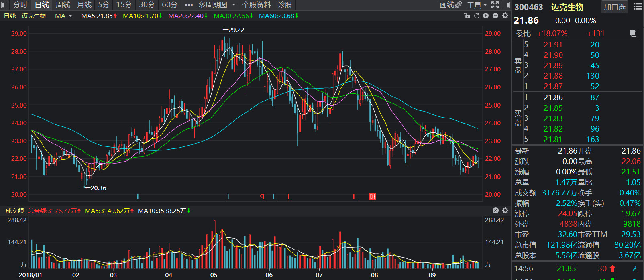
Task: Expand the 多周期图 dropdown arrow
Action: pyautogui.click(x=234, y=5)
